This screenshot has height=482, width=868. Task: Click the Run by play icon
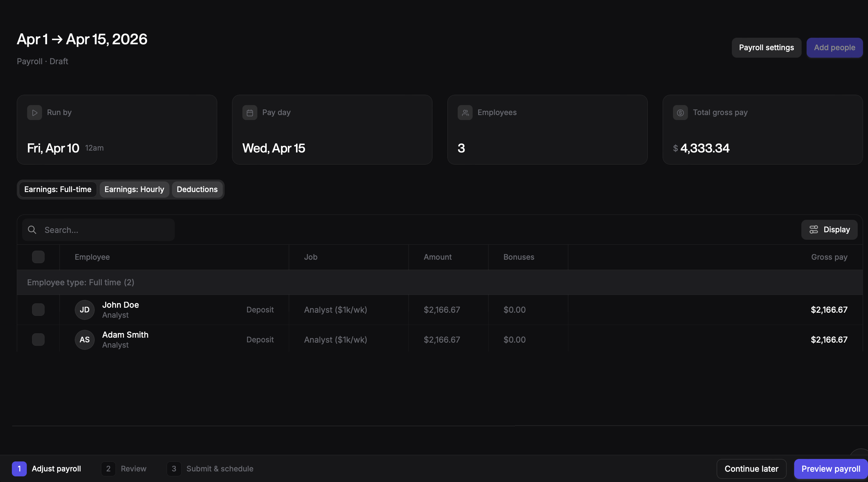click(x=34, y=113)
